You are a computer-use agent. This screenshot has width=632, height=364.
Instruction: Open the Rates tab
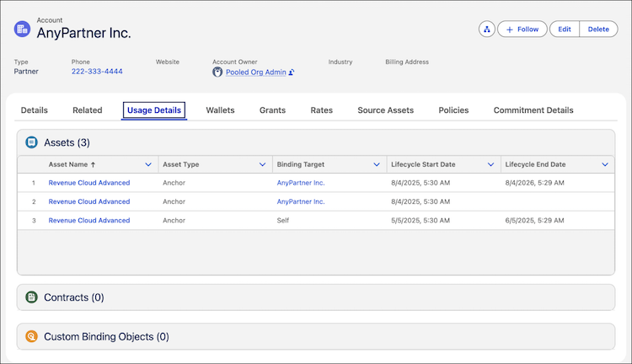[x=322, y=110]
